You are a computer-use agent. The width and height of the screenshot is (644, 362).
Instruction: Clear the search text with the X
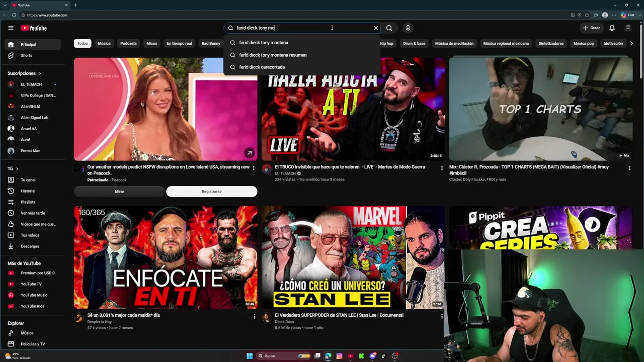click(x=376, y=28)
